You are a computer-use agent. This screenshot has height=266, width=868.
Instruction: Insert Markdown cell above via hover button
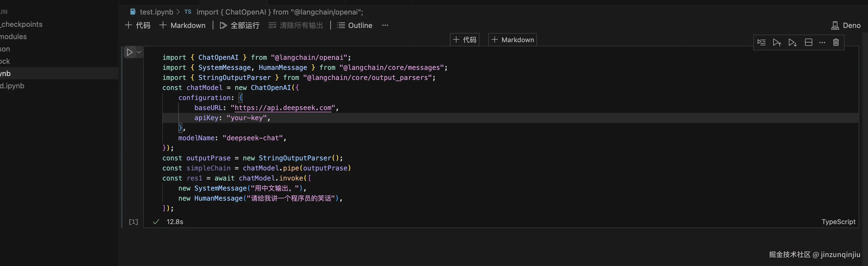point(513,40)
